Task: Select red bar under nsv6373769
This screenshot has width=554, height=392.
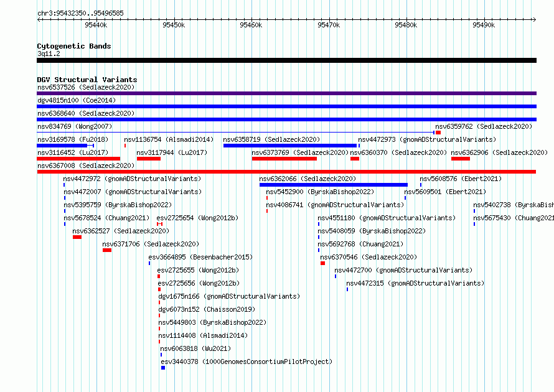Action: tap(284, 159)
